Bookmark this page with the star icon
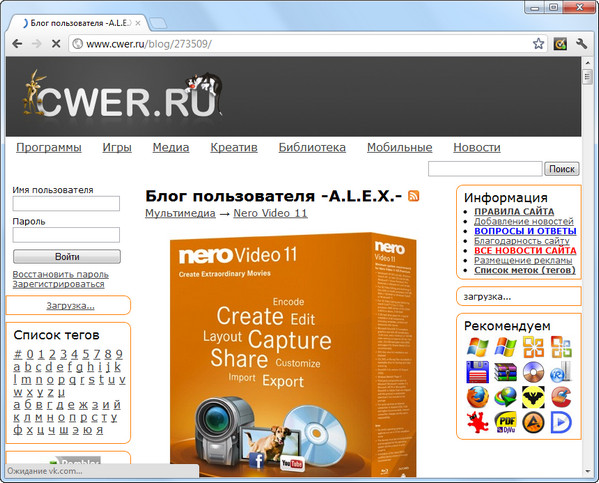Image resolution: width=599 pixels, height=483 pixels. (x=538, y=44)
